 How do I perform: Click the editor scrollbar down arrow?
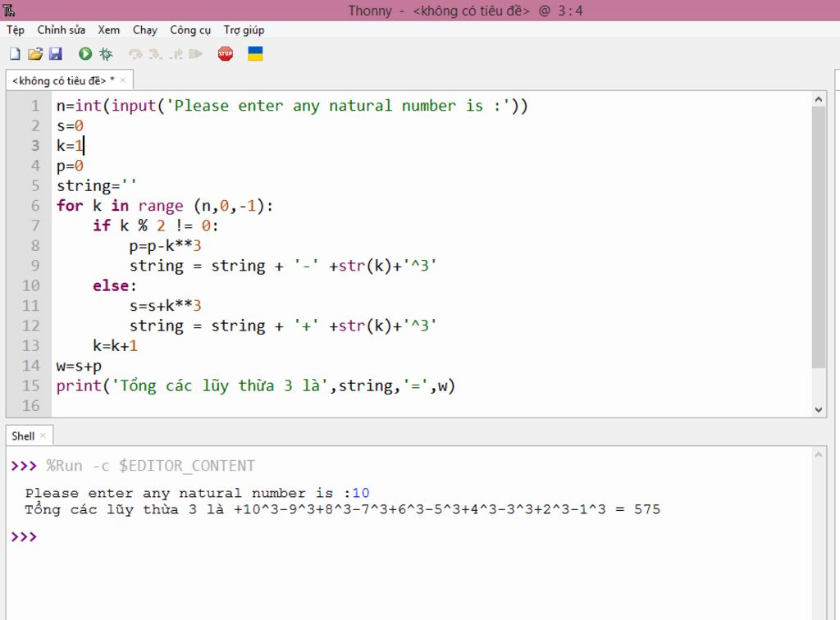(x=818, y=408)
